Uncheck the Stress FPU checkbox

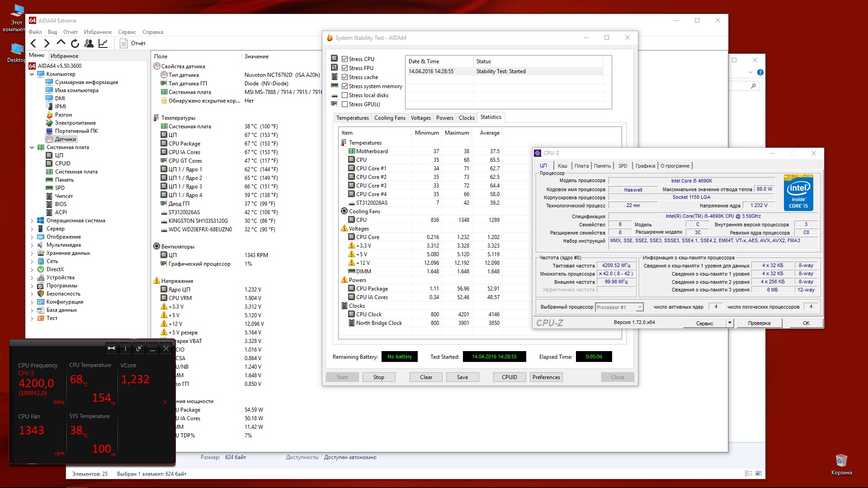pos(345,68)
